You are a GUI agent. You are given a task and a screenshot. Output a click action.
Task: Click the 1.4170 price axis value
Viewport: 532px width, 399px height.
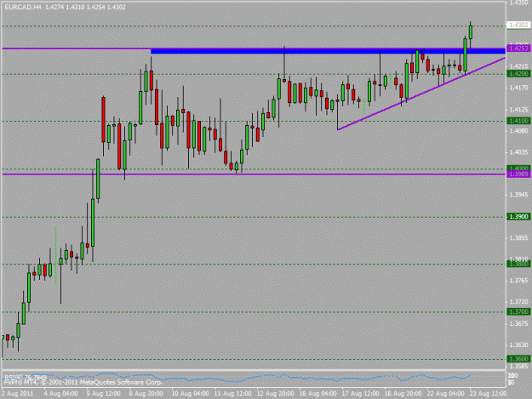(518, 88)
